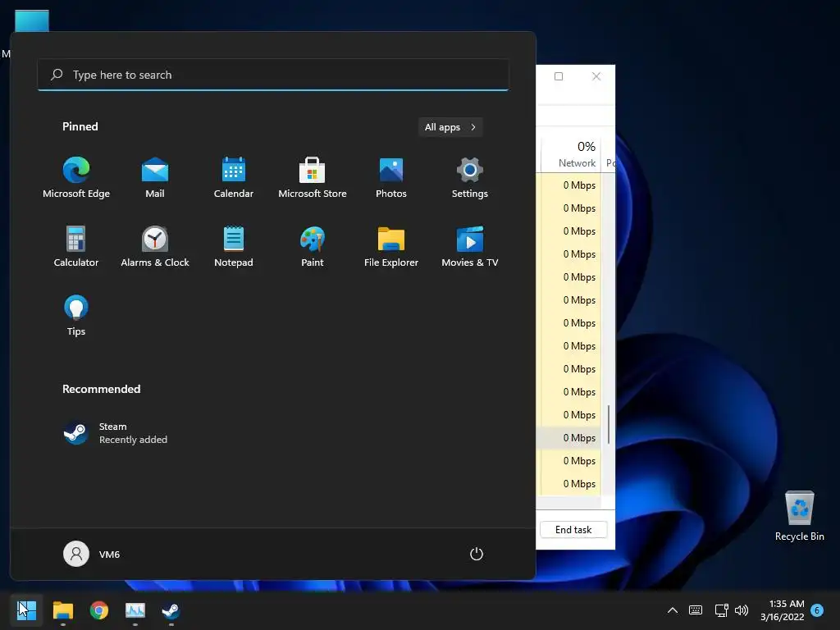Open File Explorer from the taskbar
The height and width of the screenshot is (630, 840).
62,610
